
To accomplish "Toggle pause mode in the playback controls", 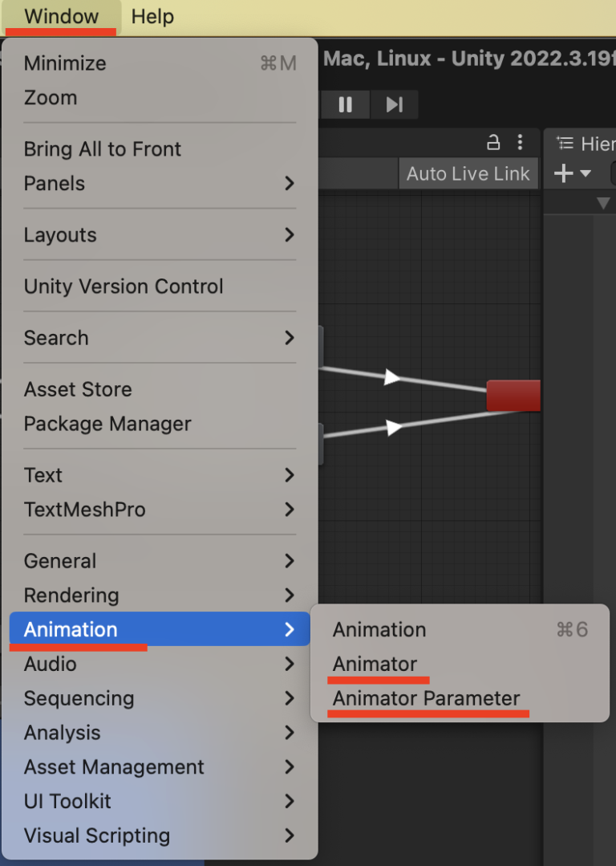I will pos(345,104).
